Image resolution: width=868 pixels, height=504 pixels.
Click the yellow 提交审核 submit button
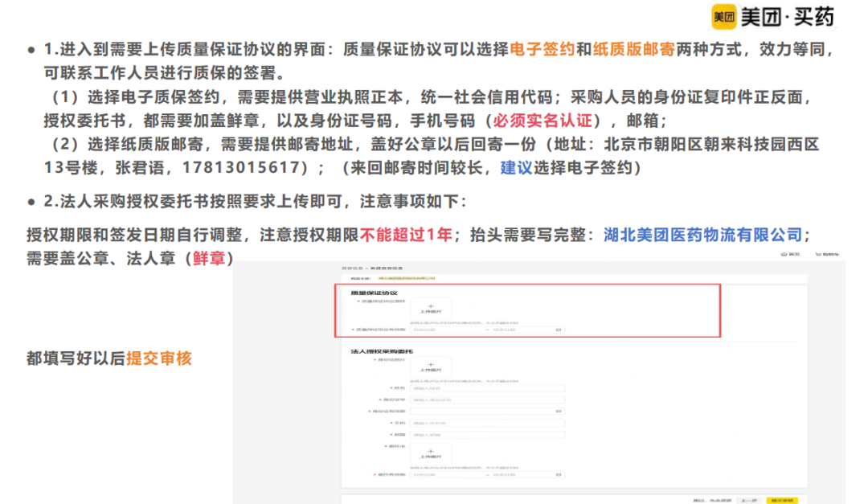(x=782, y=500)
